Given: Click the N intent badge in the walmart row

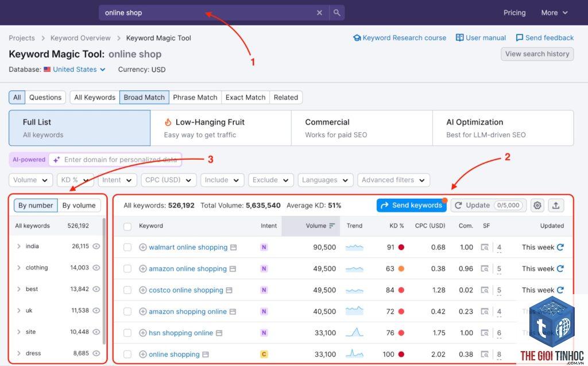Looking at the screenshot, I should 264,248.
